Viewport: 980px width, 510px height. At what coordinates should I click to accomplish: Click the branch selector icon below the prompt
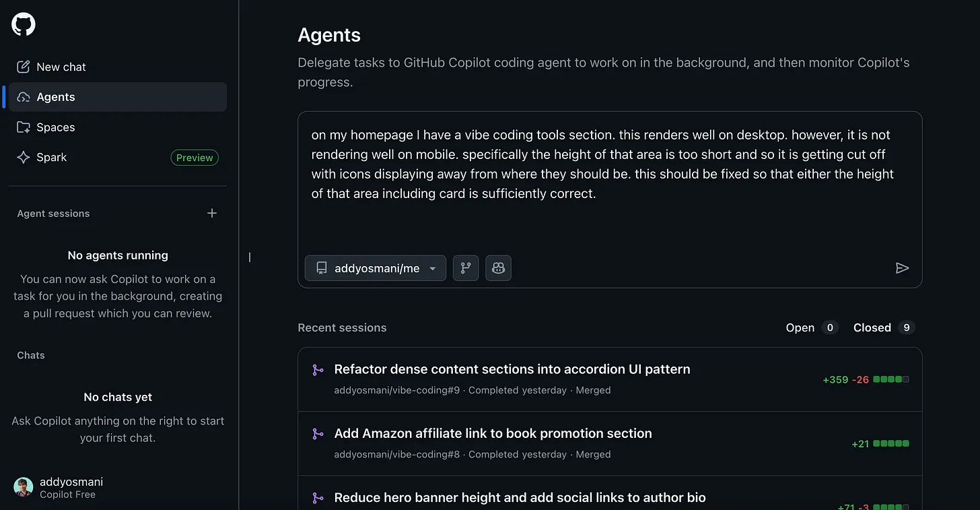coord(465,267)
